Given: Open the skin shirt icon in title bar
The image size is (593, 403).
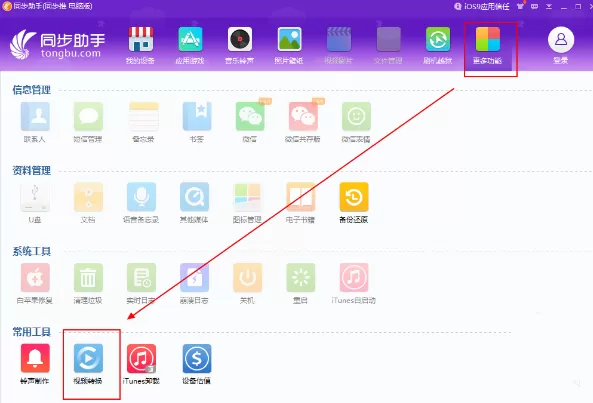Looking at the screenshot, I should [520, 6].
